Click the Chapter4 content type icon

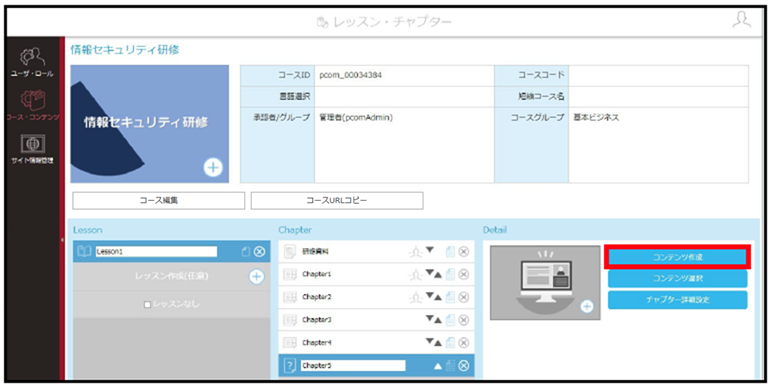pyautogui.click(x=290, y=342)
